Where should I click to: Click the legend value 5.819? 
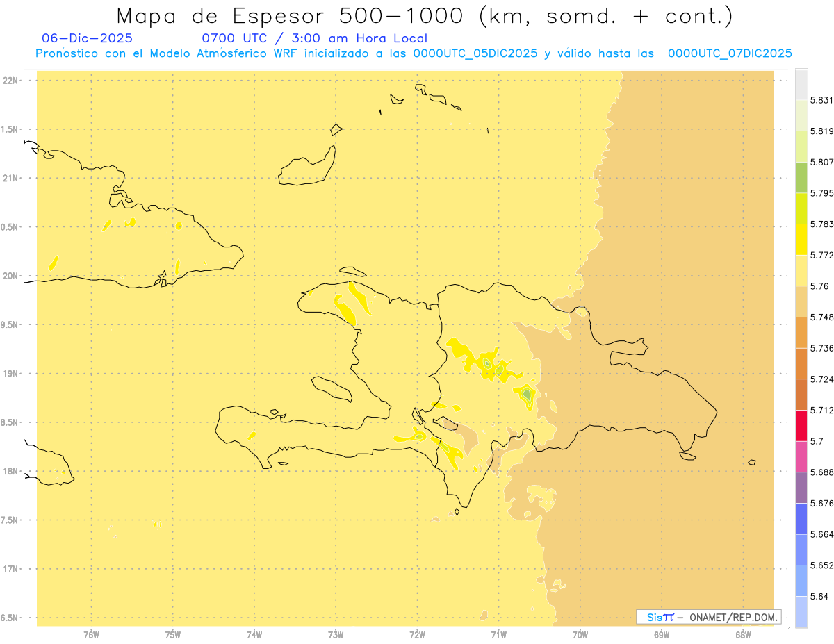[x=822, y=131]
